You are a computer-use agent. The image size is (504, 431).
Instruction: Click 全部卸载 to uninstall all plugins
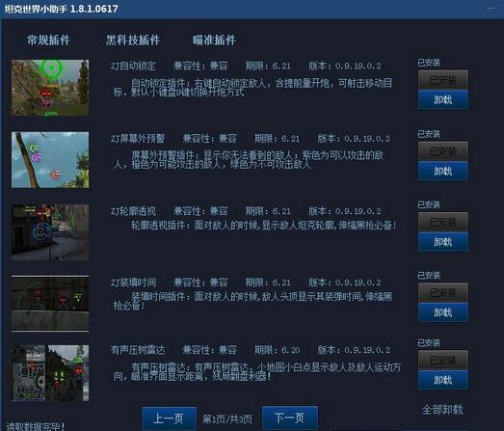pyautogui.click(x=442, y=410)
